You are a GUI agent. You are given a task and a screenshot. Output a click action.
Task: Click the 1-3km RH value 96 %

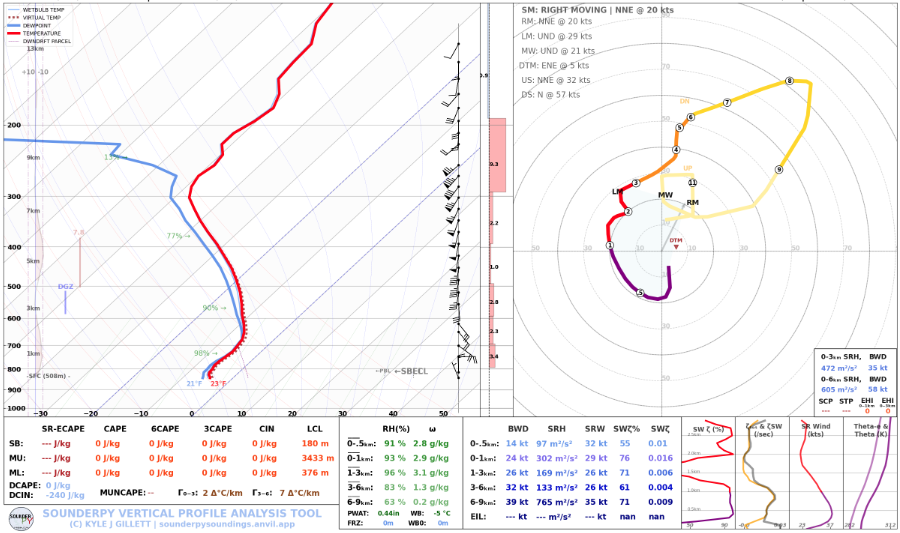(x=394, y=473)
